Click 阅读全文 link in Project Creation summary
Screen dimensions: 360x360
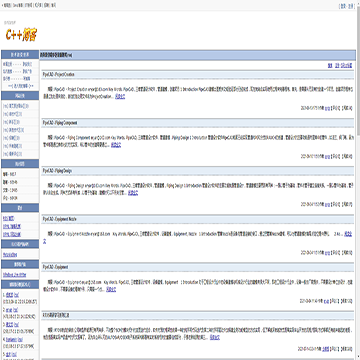click(x=120, y=97)
